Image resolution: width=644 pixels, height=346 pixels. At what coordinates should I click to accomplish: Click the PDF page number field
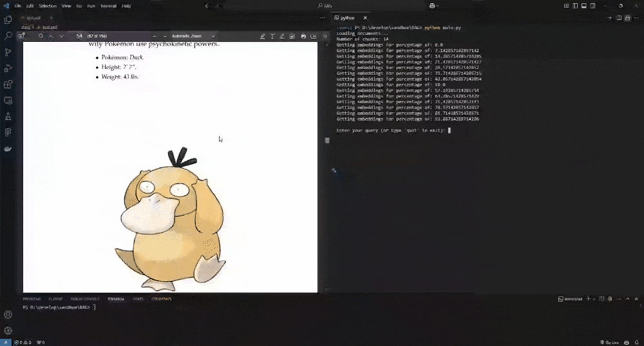pos(79,36)
